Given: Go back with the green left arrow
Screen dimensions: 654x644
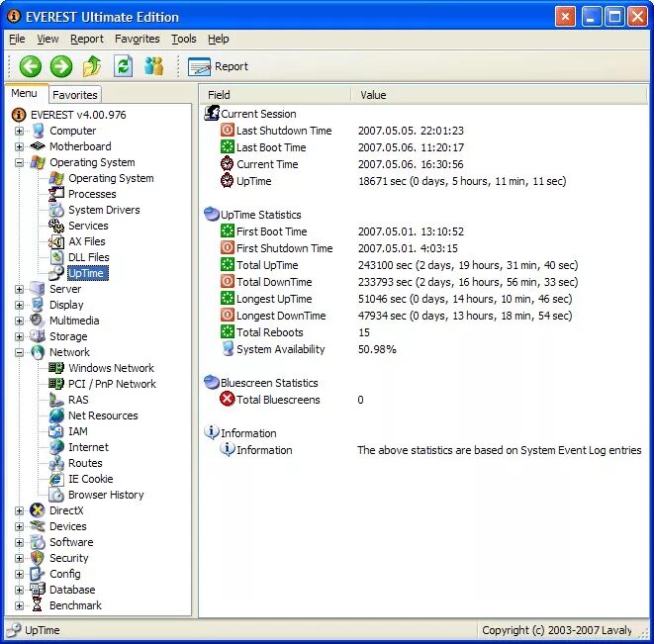Looking at the screenshot, I should click(x=31, y=66).
